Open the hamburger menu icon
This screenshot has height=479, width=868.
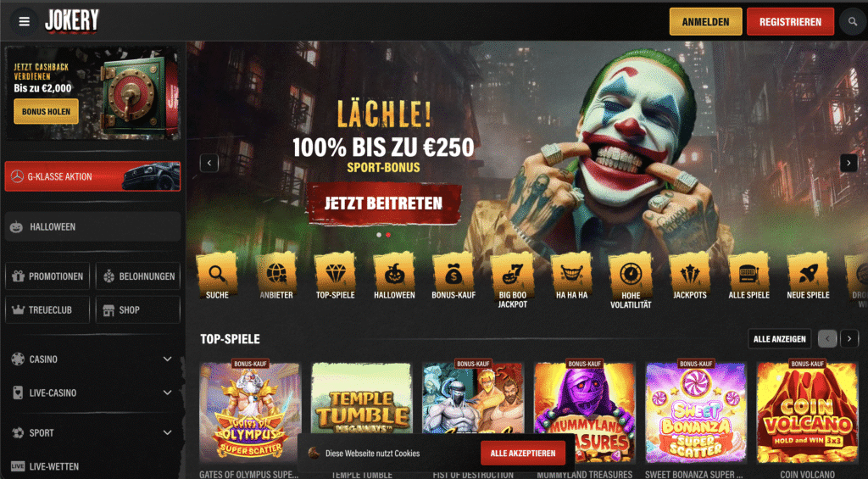(24, 21)
